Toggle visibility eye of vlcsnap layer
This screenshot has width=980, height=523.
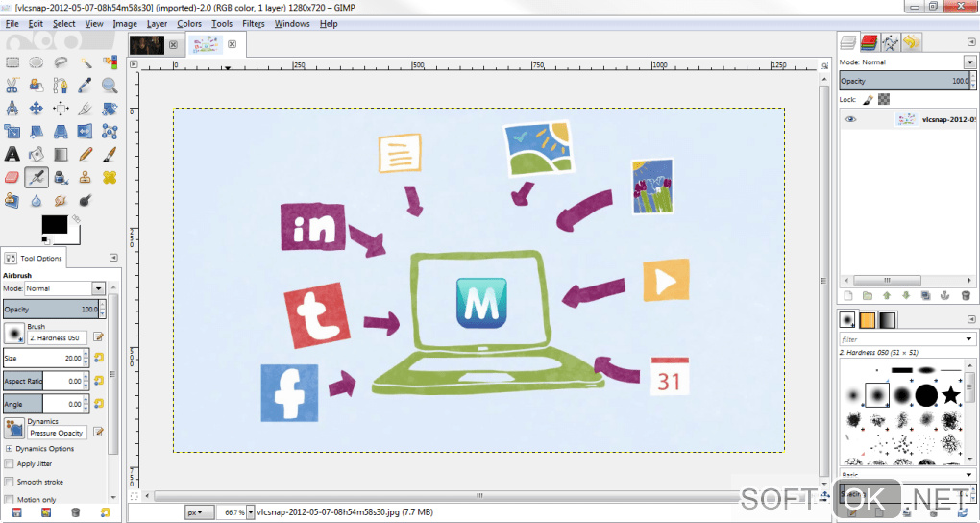pyautogui.click(x=850, y=119)
